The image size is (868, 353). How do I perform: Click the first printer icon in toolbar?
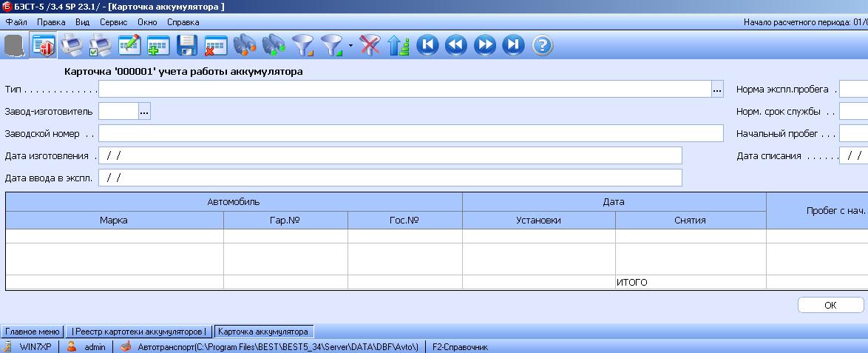pos(72,46)
